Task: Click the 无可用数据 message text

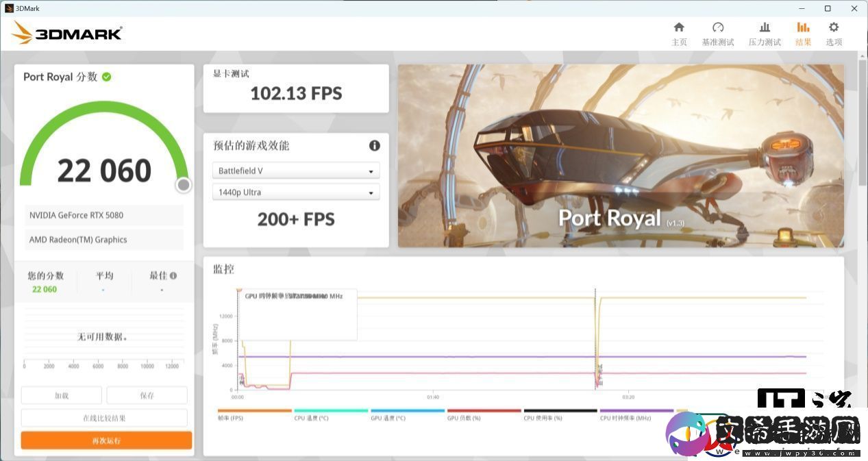Action: 103,337
